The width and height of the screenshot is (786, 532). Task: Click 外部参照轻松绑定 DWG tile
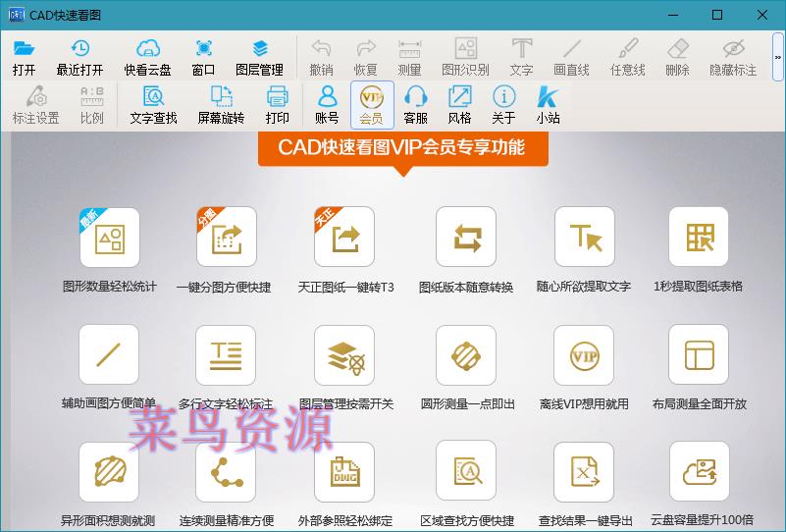point(344,472)
